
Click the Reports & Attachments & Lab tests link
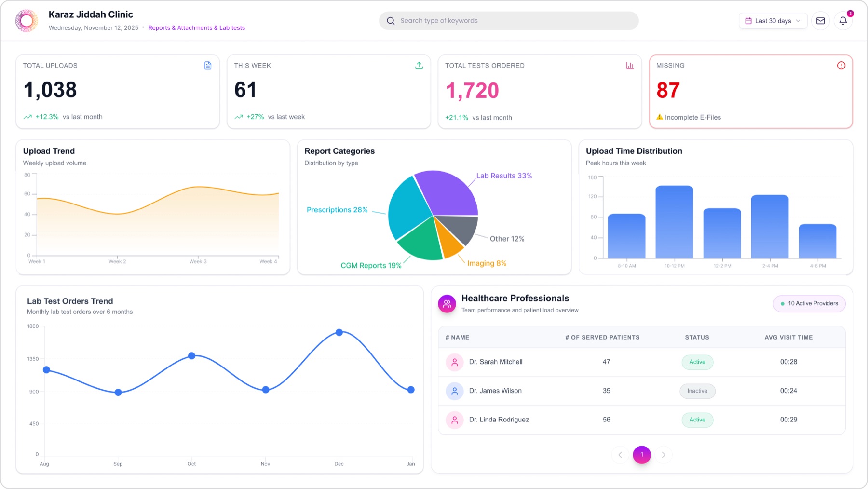coord(197,28)
